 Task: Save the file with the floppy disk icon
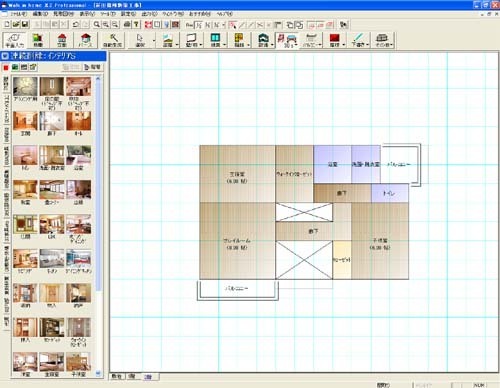point(25,24)
